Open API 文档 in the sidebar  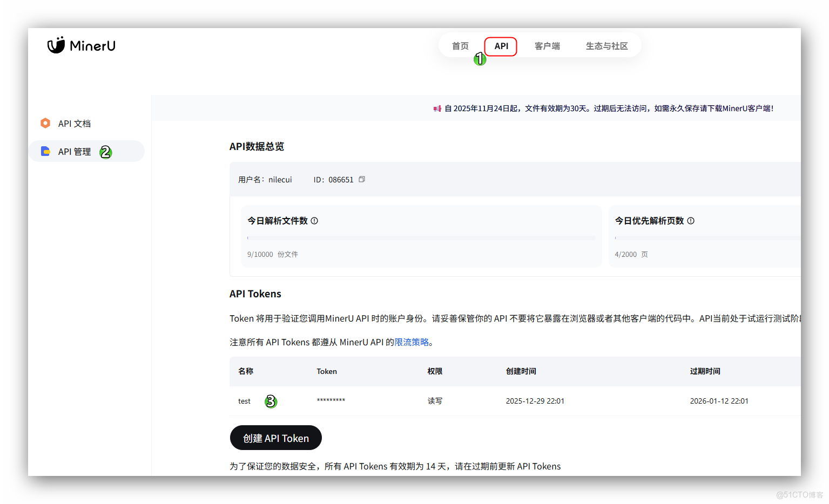coord(75,124)
